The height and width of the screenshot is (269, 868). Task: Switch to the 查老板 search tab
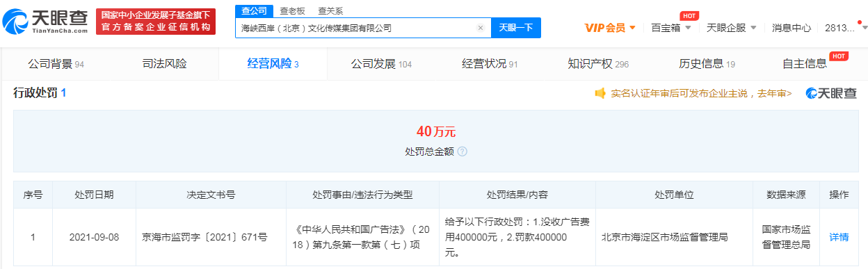tap(292, 11)
